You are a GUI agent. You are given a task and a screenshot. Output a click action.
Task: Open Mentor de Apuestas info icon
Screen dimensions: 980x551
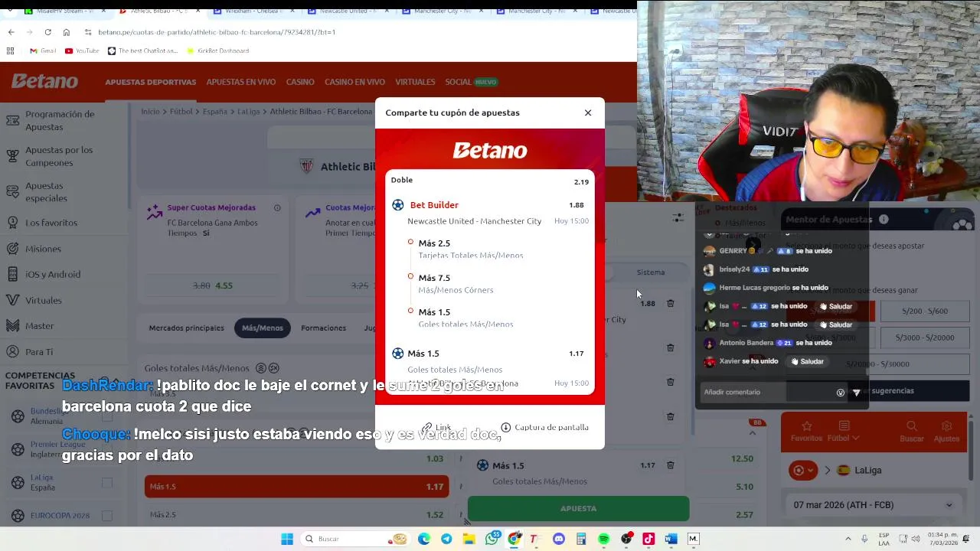point(884,220)
